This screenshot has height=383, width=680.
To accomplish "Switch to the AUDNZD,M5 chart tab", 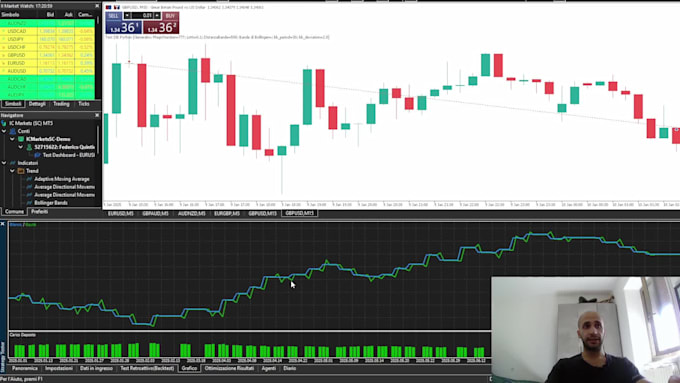I will pyautogui.click(x=191, y=213).
